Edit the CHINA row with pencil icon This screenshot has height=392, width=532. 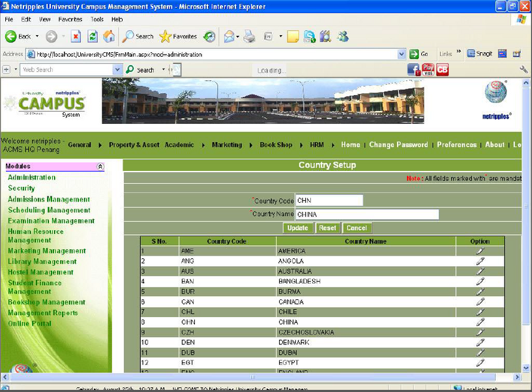480,322
